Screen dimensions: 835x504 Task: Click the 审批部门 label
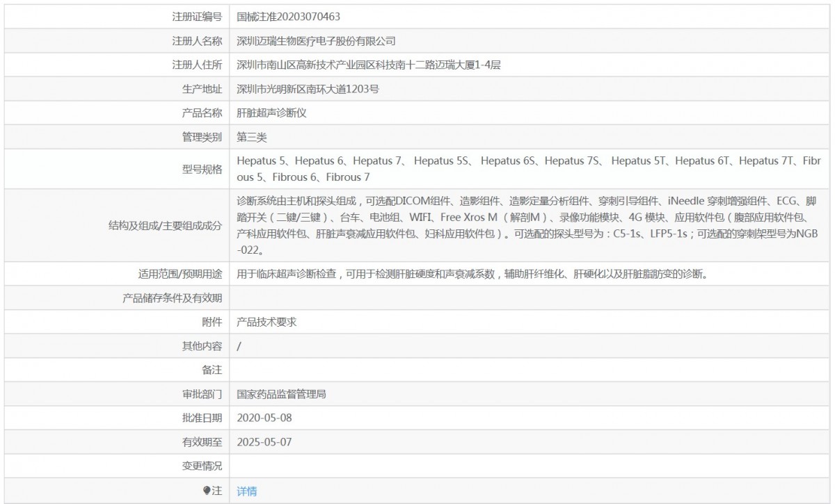coord(202,394)
